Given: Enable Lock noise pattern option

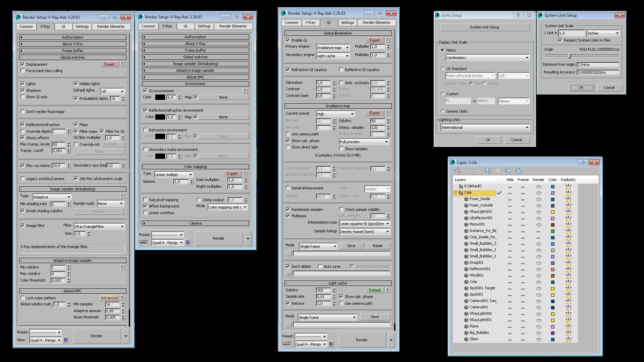Looking at the screenshot, I should point(22,298).
